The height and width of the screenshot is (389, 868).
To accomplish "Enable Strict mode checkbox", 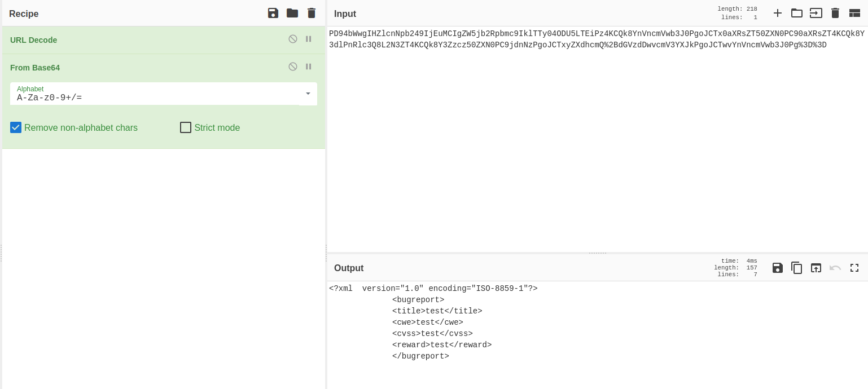I will click(x=186, y=127).
